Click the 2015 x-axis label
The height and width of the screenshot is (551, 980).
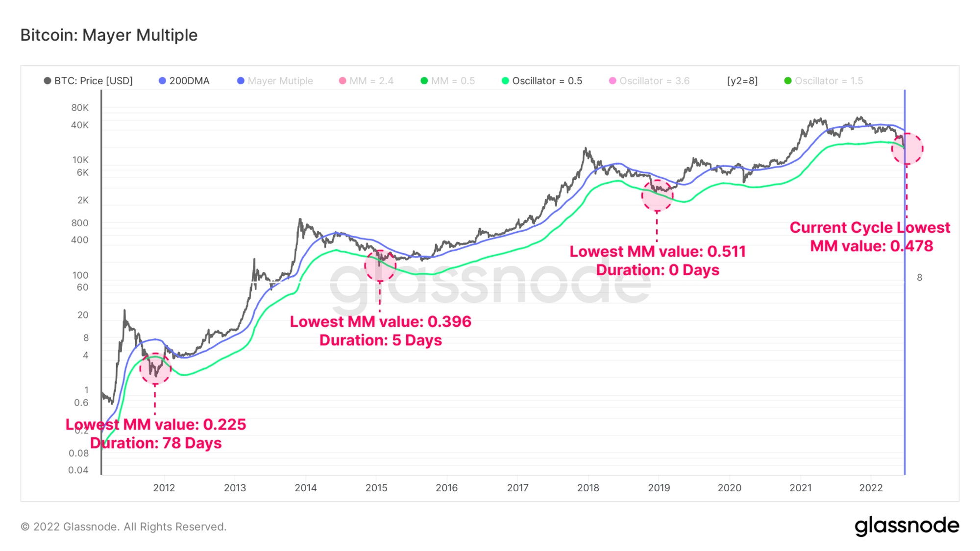tap(376, 488)
